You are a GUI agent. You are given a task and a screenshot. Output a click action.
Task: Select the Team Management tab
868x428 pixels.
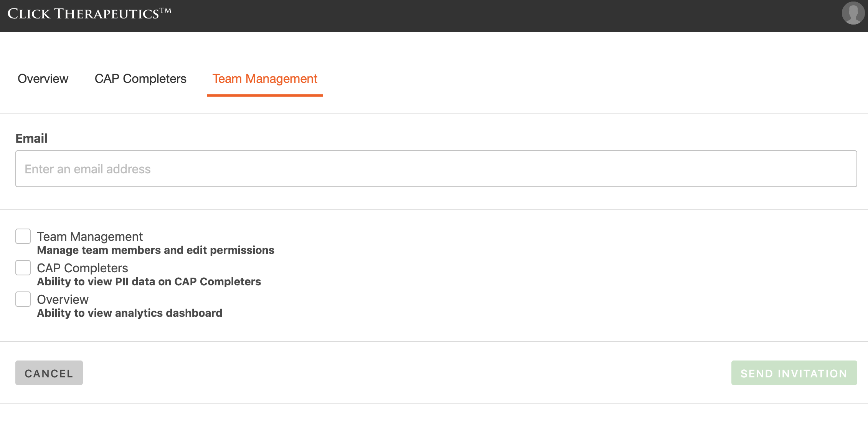pos(265,79)
